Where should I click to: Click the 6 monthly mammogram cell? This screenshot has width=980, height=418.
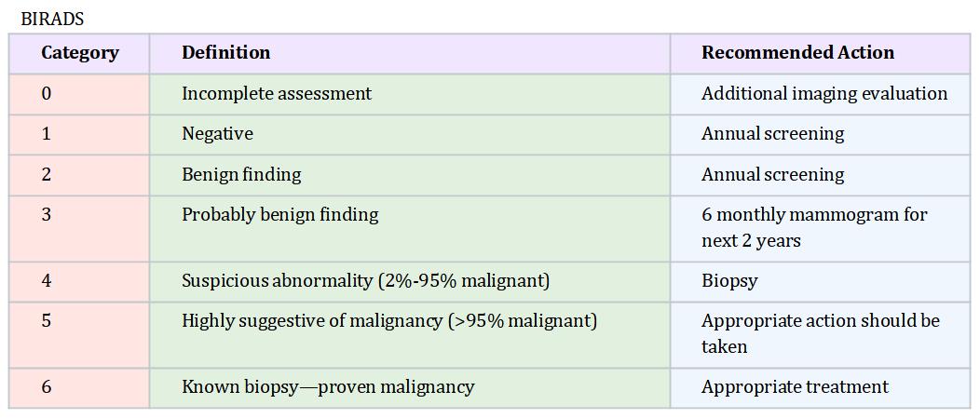coord(821,229)
